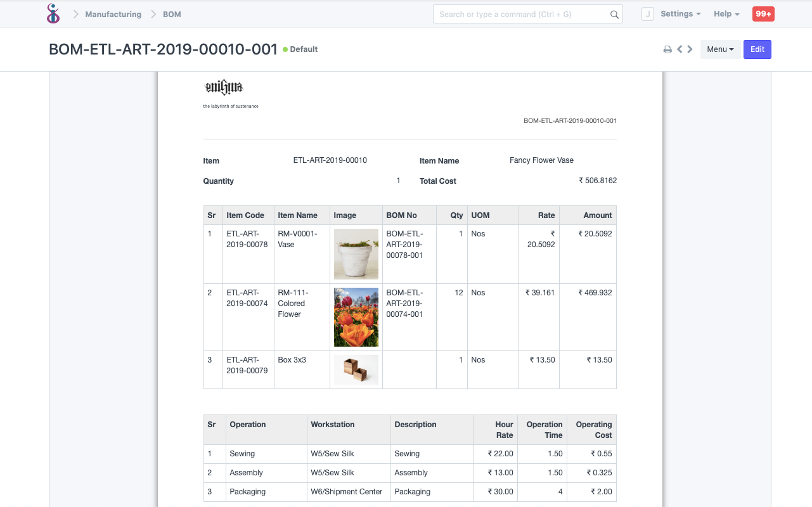Open the BOM list from breadcrumb
Viewport: 812px width, 507px height.
click(x=172, y=14)
